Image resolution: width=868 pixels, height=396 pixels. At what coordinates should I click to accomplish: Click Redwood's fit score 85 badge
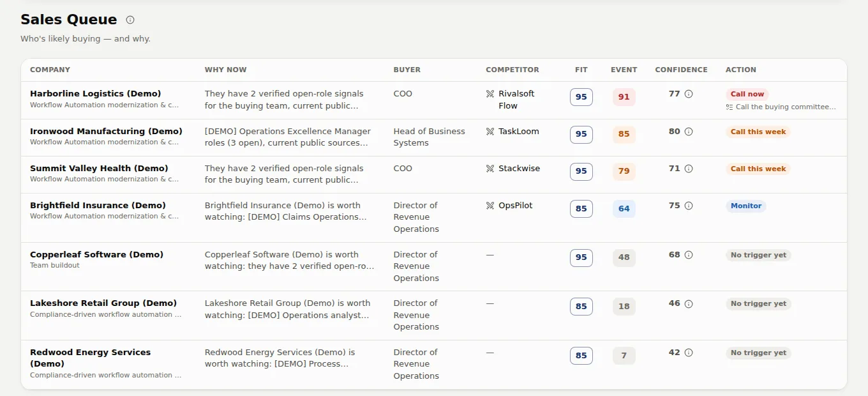click(581, 356)
